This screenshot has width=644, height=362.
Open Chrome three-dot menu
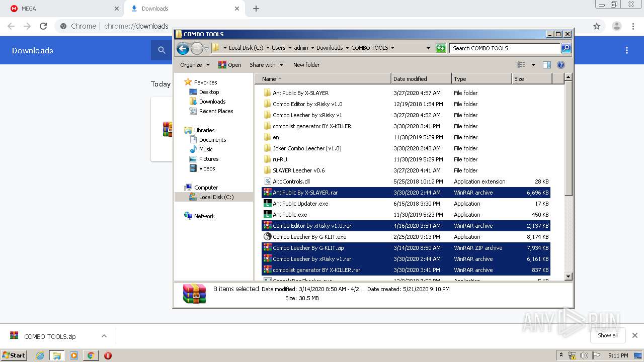(x=632, y=26)
